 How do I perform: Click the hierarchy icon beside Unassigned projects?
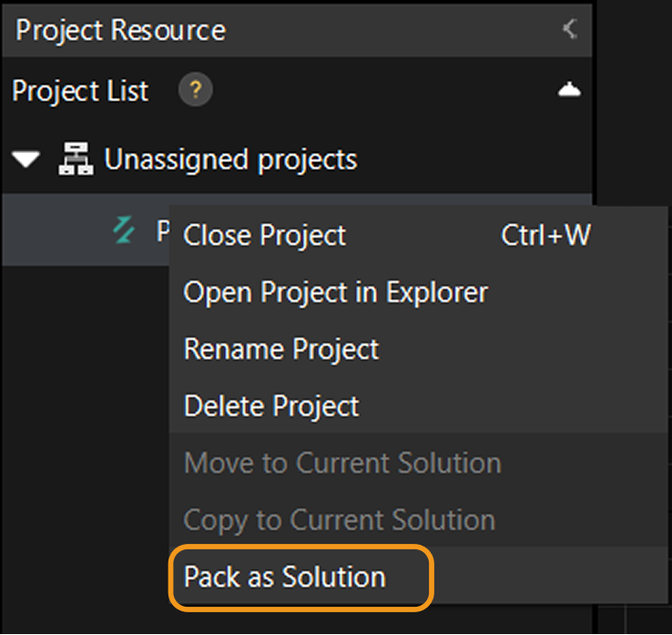[75, 160]
